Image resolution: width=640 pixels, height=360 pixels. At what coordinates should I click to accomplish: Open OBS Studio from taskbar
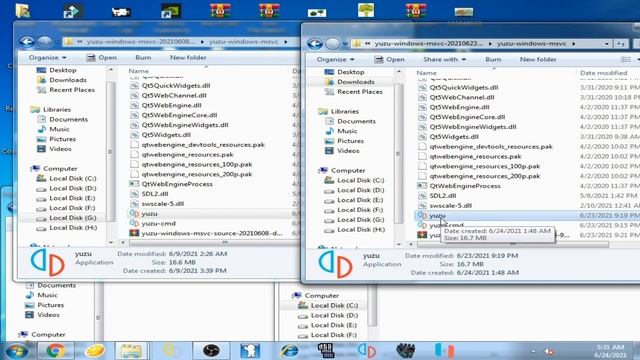pos(211,350)
